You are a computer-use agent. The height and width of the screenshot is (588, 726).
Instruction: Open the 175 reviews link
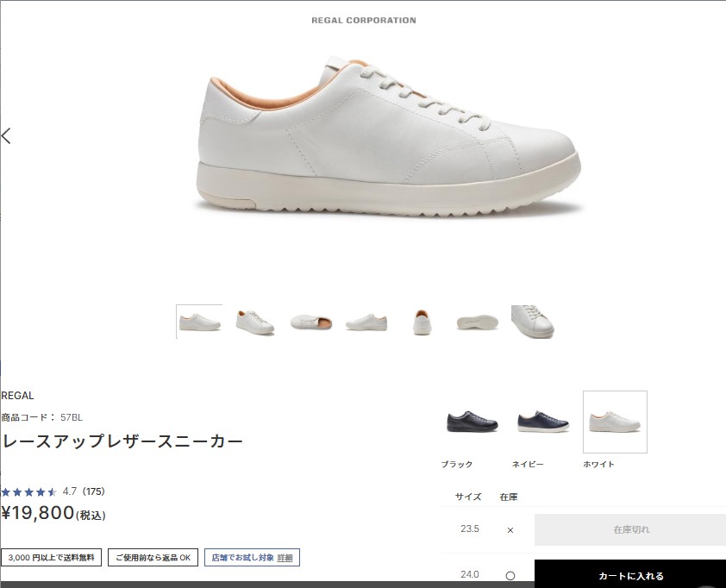(x=93, y=491)
